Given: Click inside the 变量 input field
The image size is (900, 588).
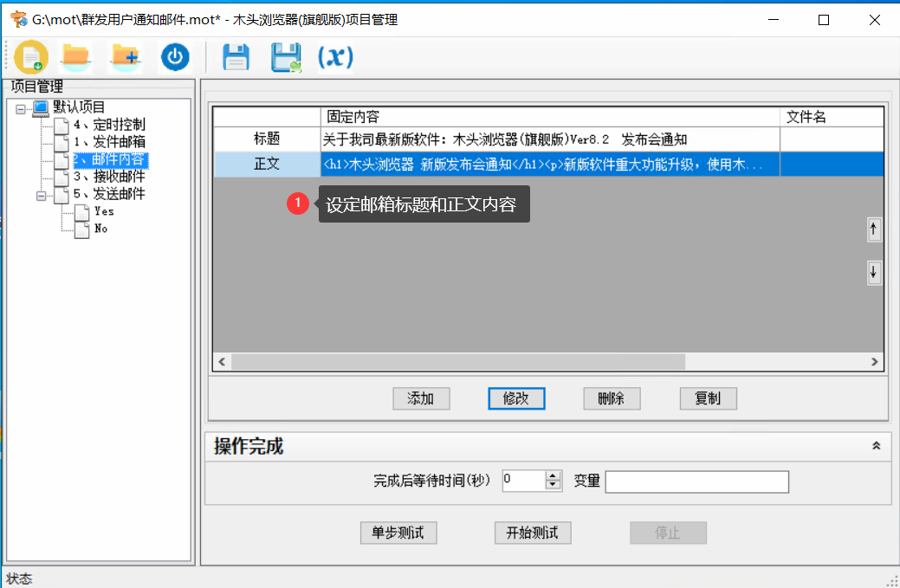Looking at the screenshot, I should 696,481.
